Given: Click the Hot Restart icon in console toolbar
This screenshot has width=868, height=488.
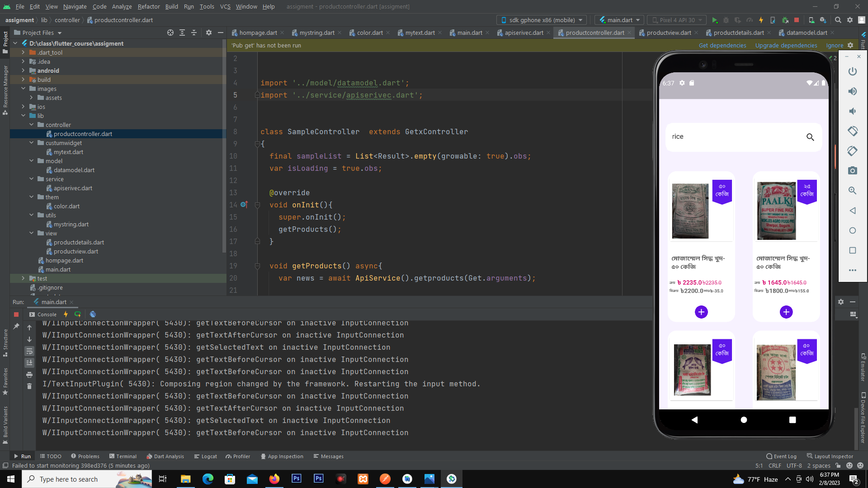Looking at the screenshot, I should tap(78, 314).
